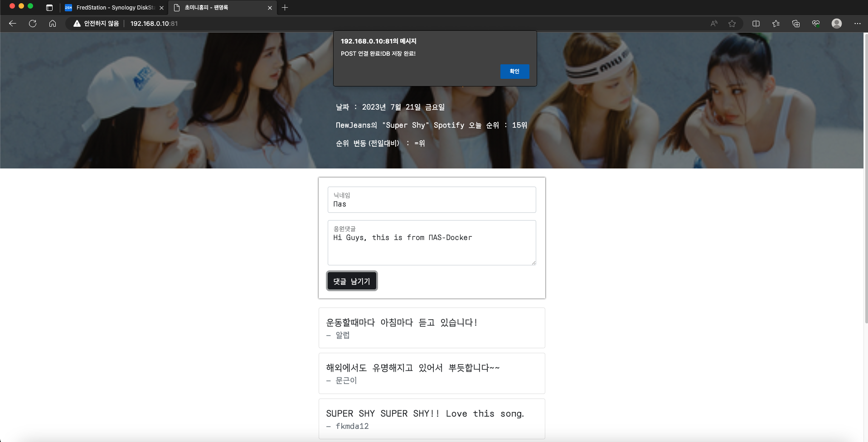This screenshot has height=442, width=868.
Task: Click the address bar URL 192.168.0.10:81
Action: [x=154, y=24]
